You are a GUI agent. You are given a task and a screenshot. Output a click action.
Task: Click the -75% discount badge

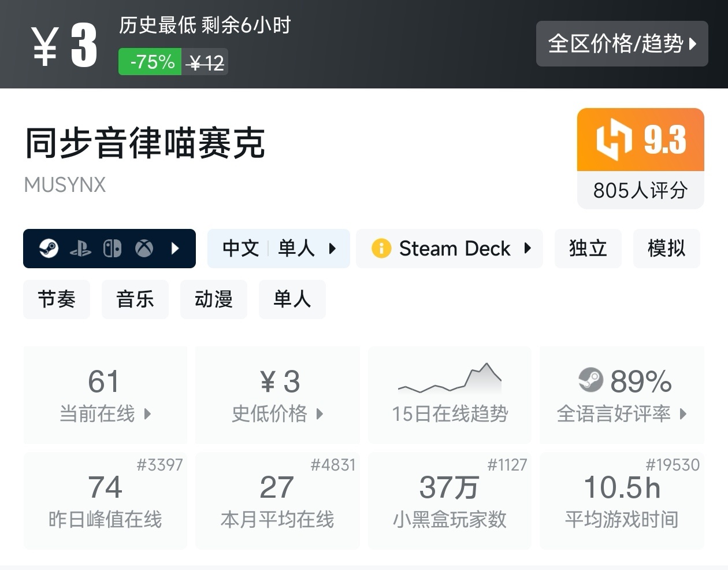click(150, 62)
